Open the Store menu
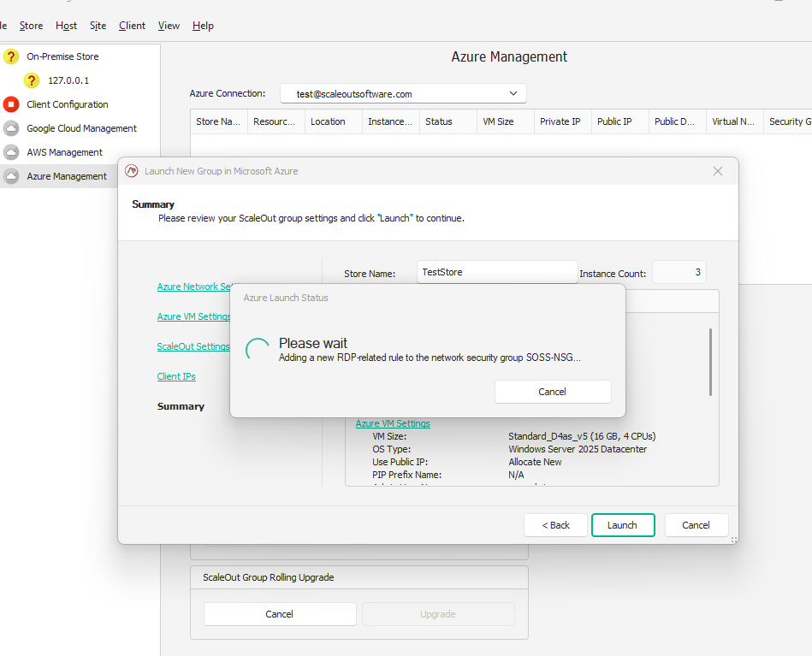Viewport: 812px width, 656px height. click(x=31, y=26)
